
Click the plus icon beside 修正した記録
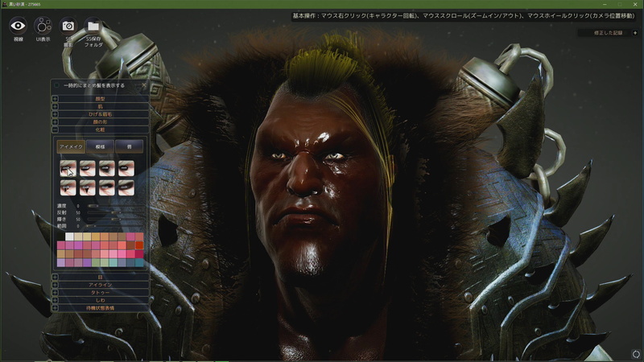tap(635, 33)
